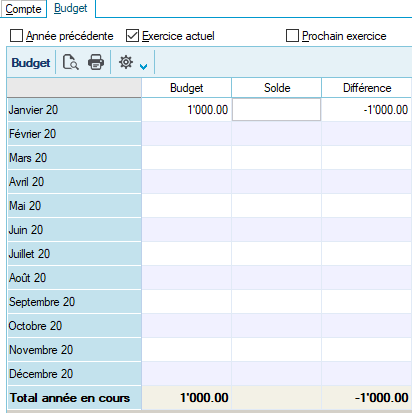412x413 pixels.
Task: Click the Solde field for Janvier 20
Action: (x=276, y=109)
